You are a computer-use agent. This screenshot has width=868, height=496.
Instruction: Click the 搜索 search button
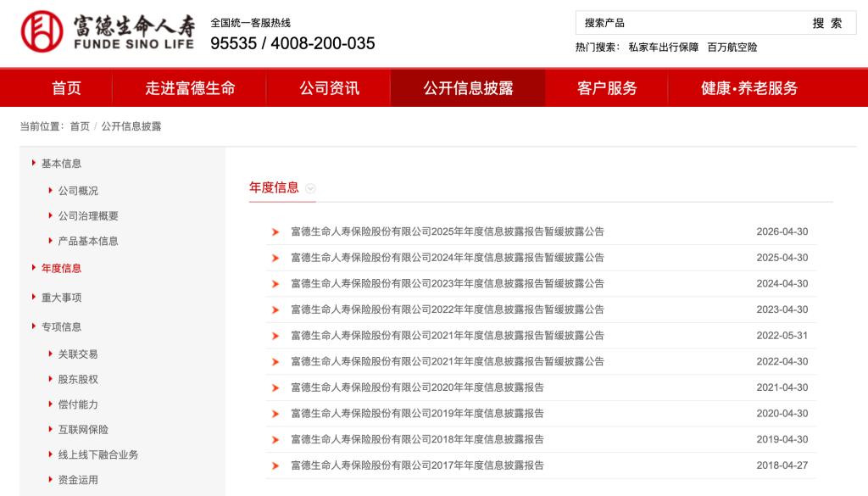[827, 23]
